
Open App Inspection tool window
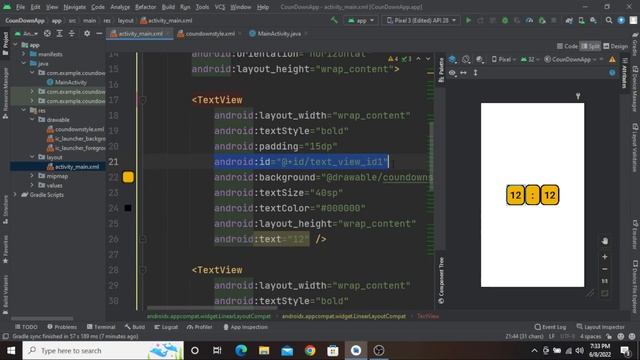(246, 327)
